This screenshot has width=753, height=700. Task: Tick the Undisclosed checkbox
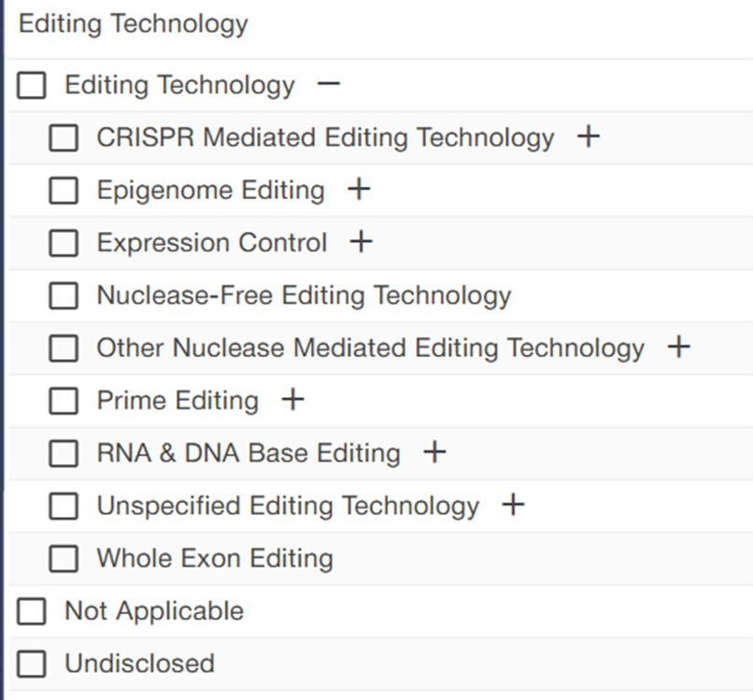(32, 664)
